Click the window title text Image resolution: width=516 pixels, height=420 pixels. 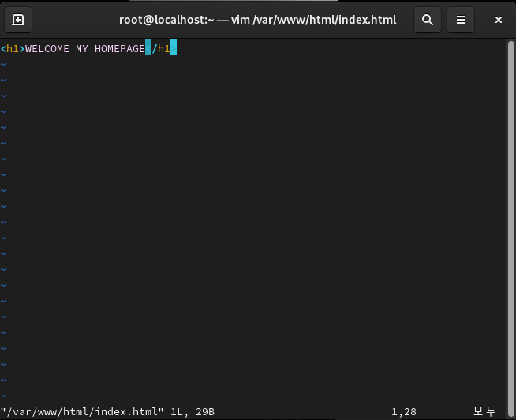258,20
